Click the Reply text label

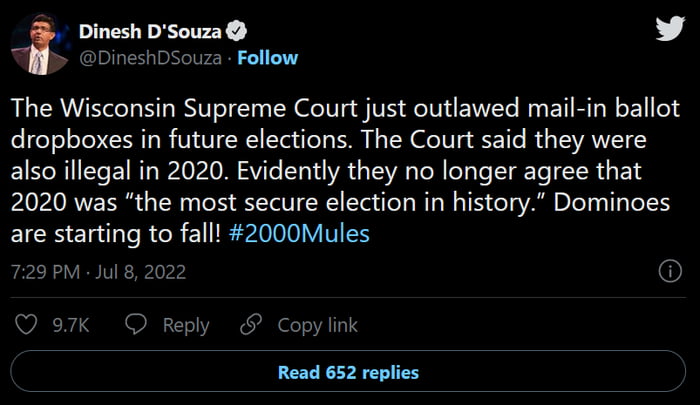point(186,325)
